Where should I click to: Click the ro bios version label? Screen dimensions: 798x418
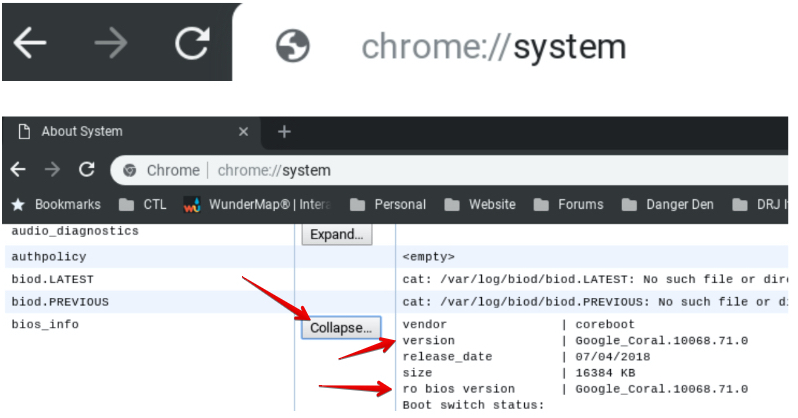pos(459,389)
